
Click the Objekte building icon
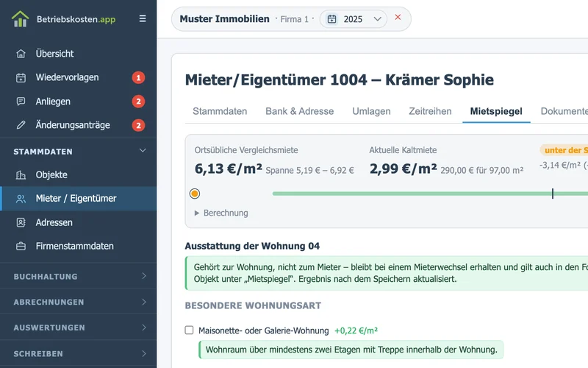pyautogui.click(x=21, y=175)
